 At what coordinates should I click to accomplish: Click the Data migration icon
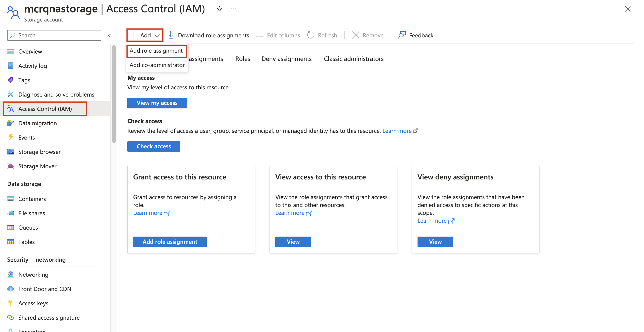[11, 123]
